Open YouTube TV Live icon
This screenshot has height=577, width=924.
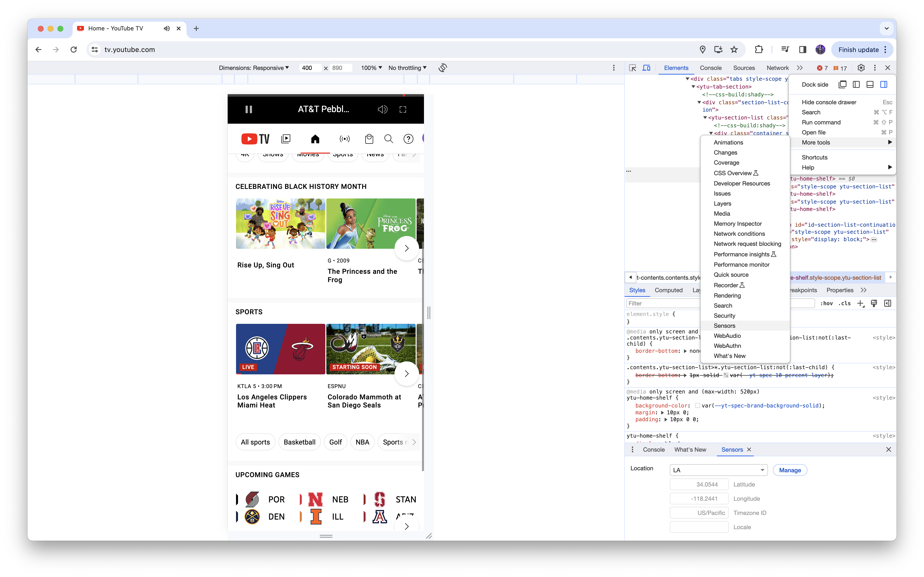344,139
